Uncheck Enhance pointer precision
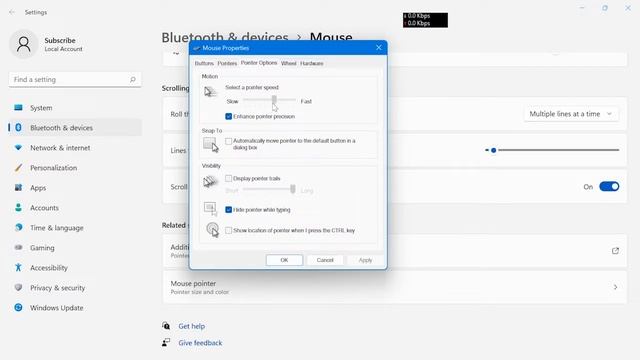Screen dimensions: 640x360 (229, 116)
